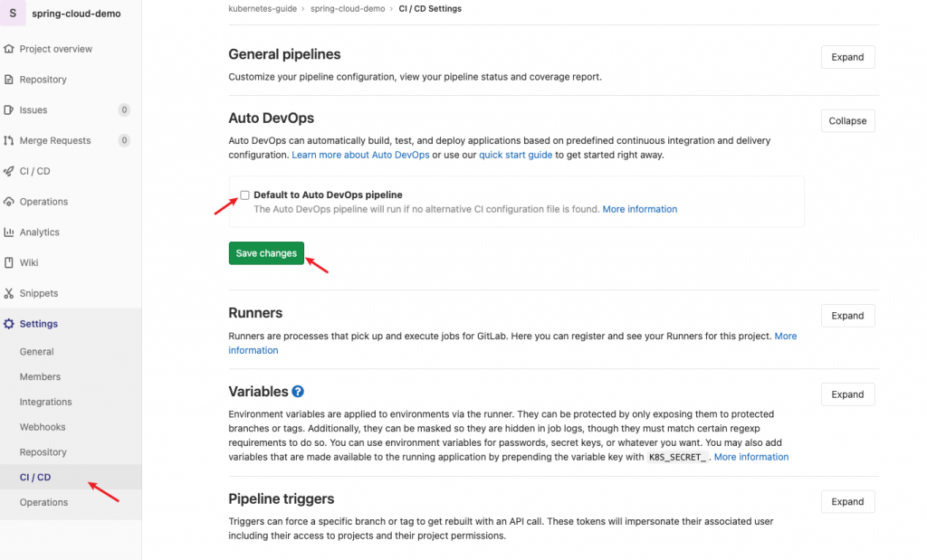Click kubernetes-guide breadcrumb link

pyautogui.click(x=263, y=9)
